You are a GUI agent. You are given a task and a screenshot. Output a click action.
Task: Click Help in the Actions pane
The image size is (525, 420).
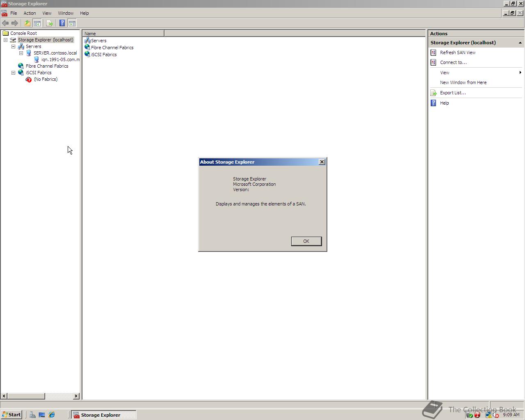[444, 103]
